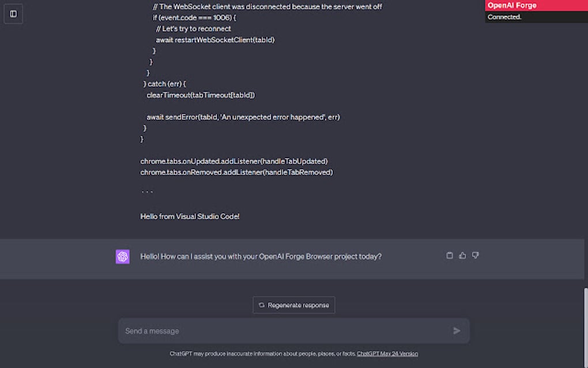Screen dimensions: 588x368
Task: Give the response a thumbs down
Action: coord(475,256)
